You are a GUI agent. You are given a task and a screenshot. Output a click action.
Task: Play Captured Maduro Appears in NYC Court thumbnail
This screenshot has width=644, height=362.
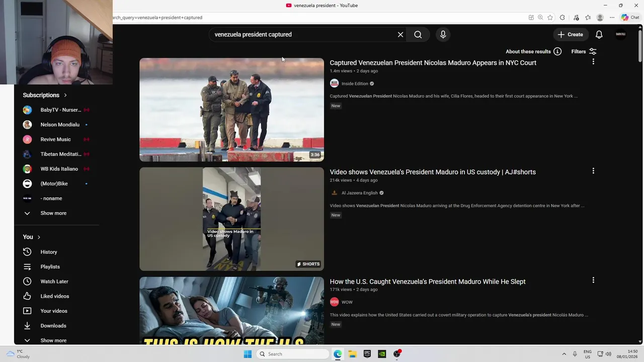click(x=231, y=110)
